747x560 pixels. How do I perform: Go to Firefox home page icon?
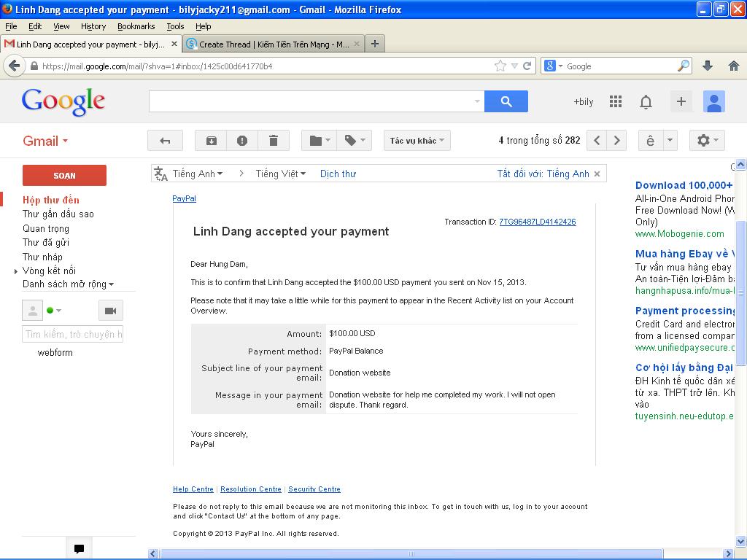pos(734,66)
